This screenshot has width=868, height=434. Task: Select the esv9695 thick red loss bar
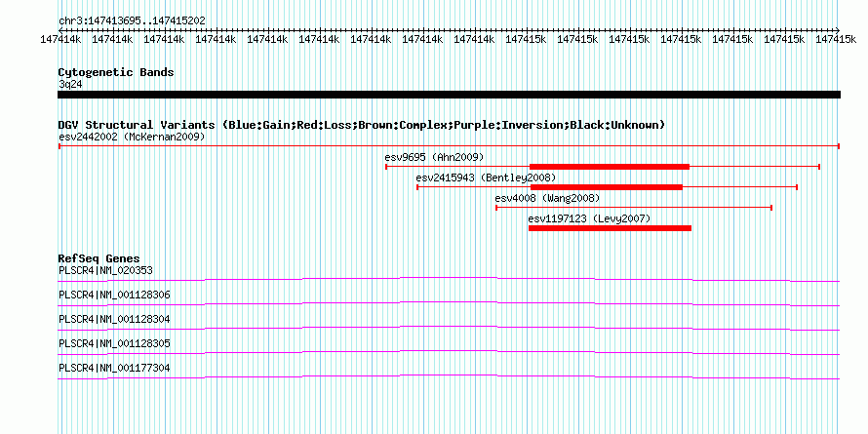[x=610, y=167]
